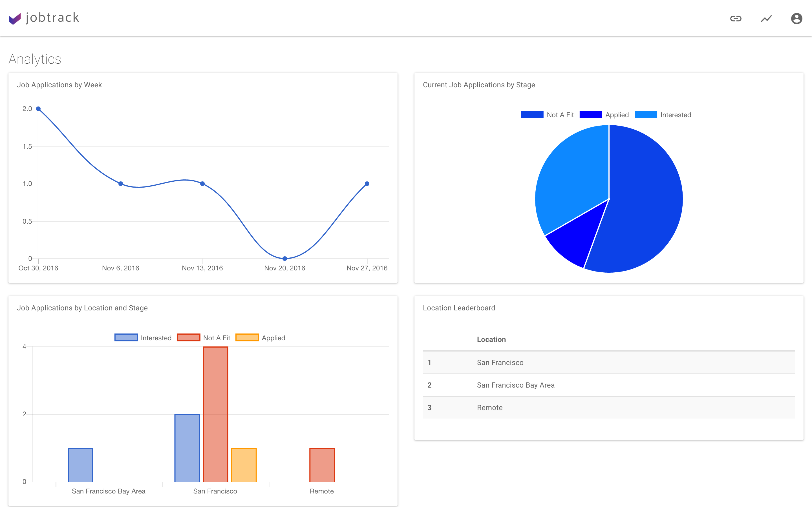812x507 pixels.
Task: Open the user account profile icon
Action: [796, 18]
